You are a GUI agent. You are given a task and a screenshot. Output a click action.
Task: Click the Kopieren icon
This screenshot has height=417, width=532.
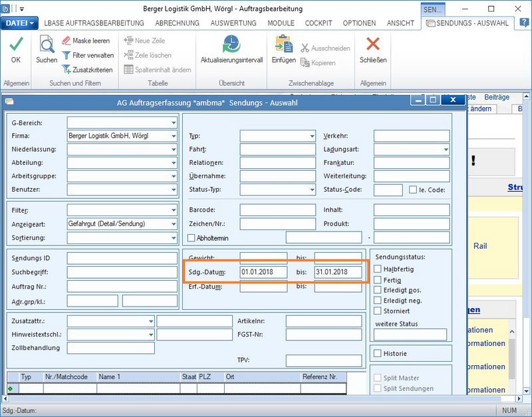[305, 63]
